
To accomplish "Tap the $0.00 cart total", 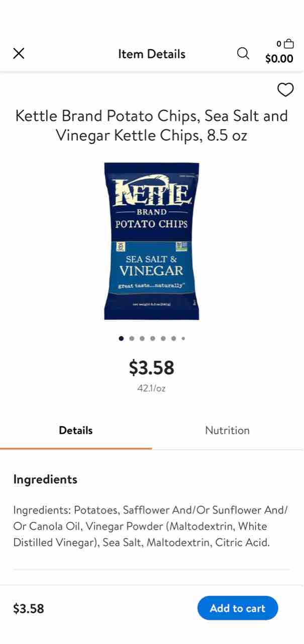I will pos(279,59).
